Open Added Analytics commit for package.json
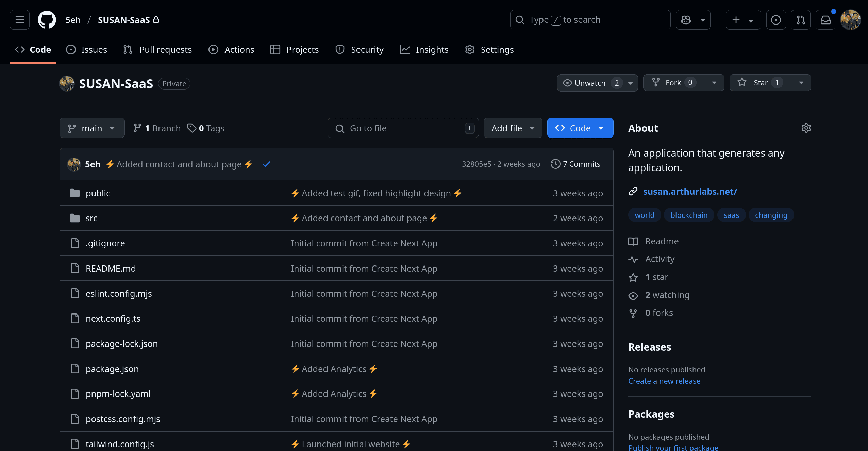 (x=334, y=369)
